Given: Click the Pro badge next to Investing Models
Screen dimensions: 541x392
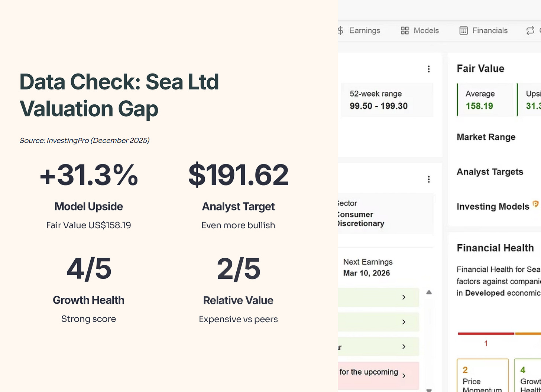Looking at the screenshot, I should click(x=535, y=204).
